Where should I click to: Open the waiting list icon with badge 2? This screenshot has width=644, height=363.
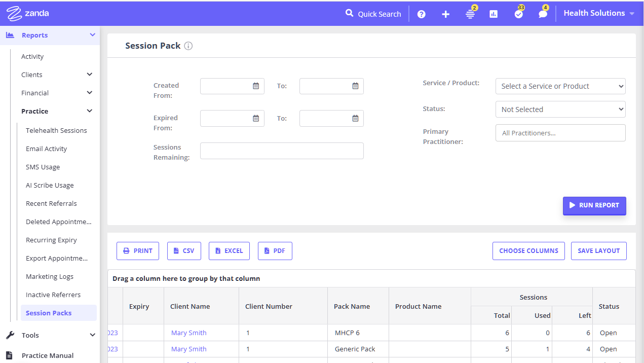[470, 14]
